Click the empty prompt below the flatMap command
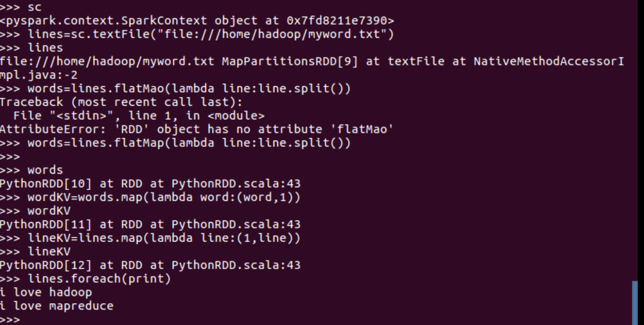 coord(10,156)
